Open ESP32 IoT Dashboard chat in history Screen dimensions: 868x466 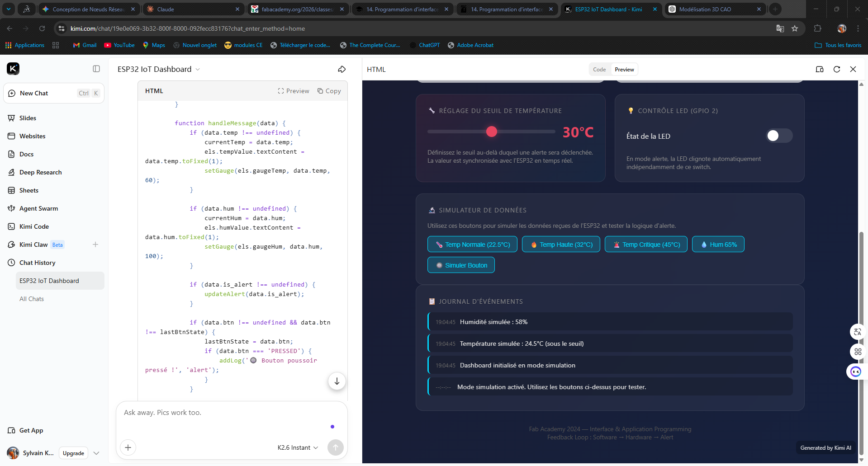click(60, 281)
